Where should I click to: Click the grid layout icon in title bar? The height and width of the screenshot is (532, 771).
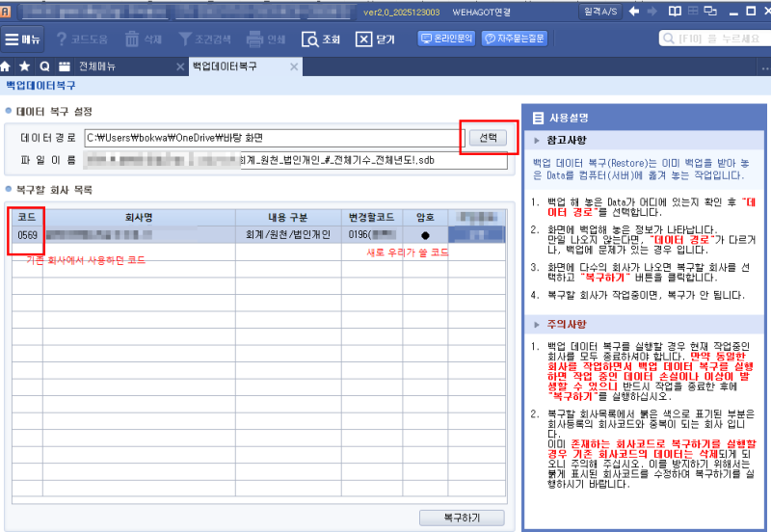tap(693, 11)
